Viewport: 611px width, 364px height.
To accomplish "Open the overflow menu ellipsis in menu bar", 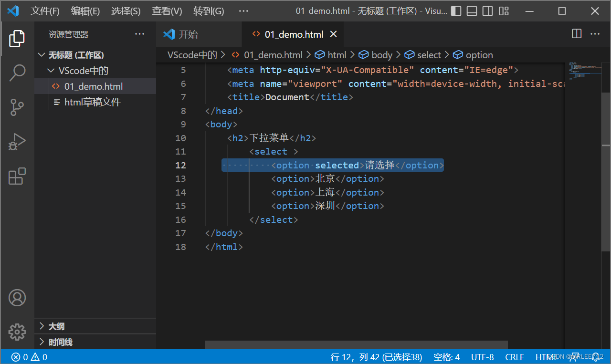I will [x=243, y=11].
